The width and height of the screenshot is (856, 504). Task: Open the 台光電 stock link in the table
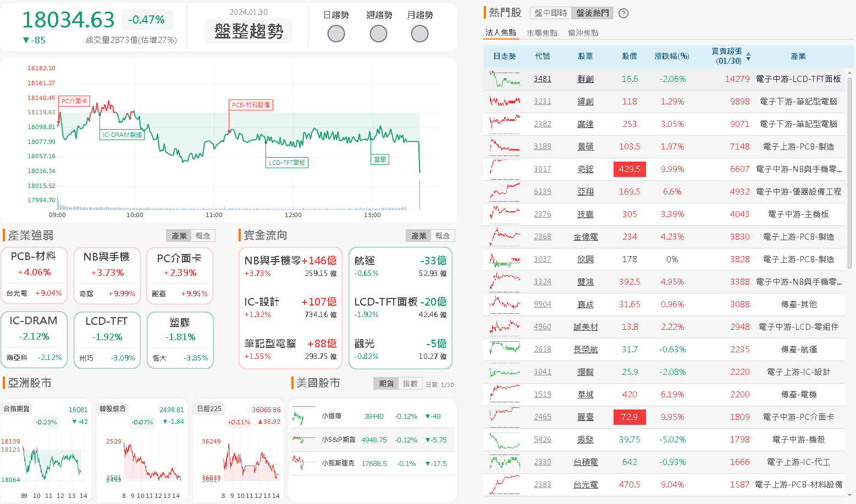point(586,485)
